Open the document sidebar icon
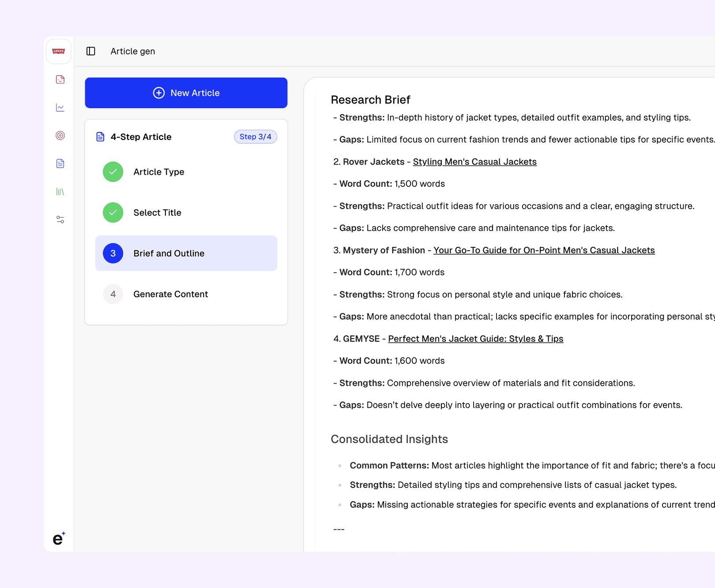Viewport: 715px width, 588px height. (60, 164)
